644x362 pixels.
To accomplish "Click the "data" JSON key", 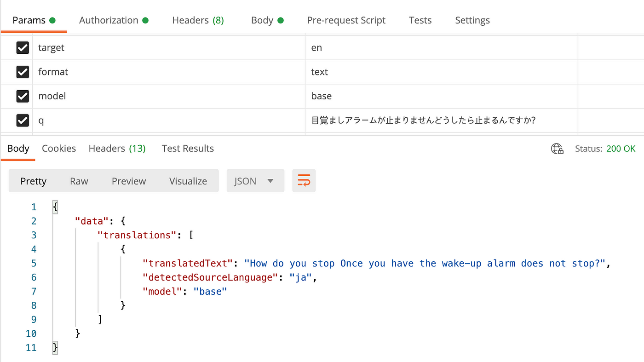I will tap(92, 221).
